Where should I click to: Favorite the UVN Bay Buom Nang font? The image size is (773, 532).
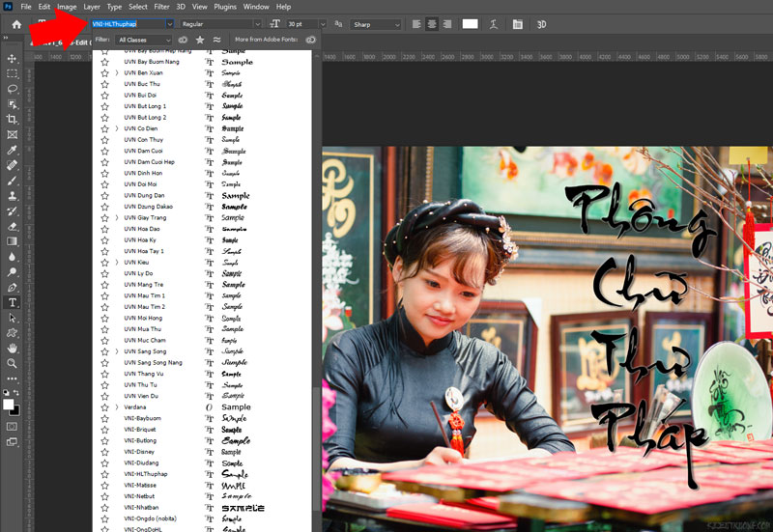coord(104,62)
